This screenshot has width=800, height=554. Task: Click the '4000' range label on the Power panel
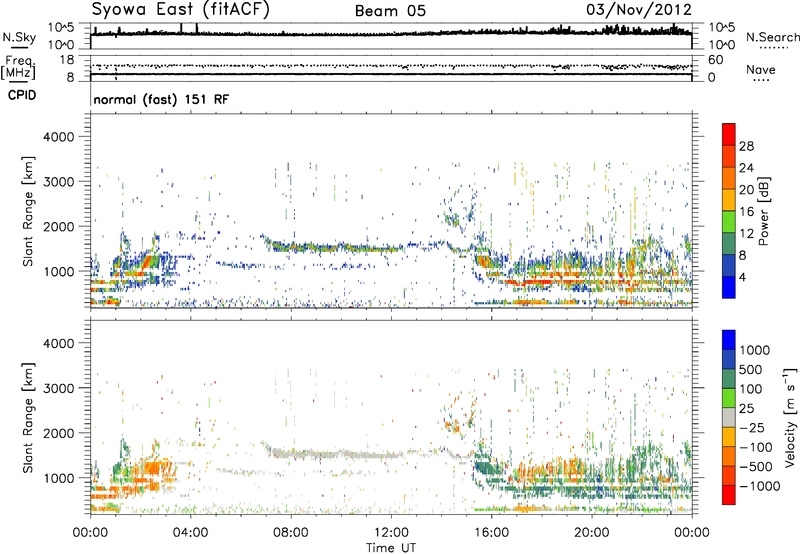[59, 137]
